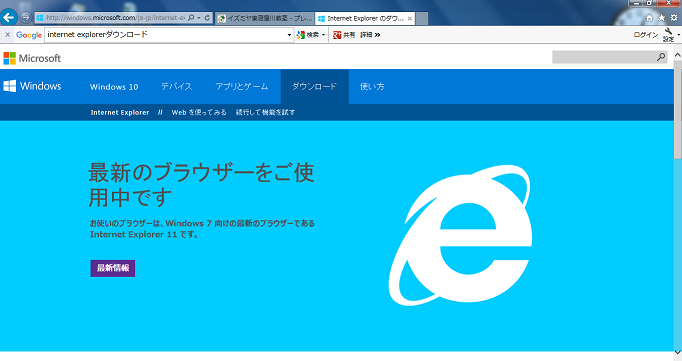The width and height of the screenshot is (682, 361).
Task: Click the Internet Explorer sub-navigation link
Action: 120,112
